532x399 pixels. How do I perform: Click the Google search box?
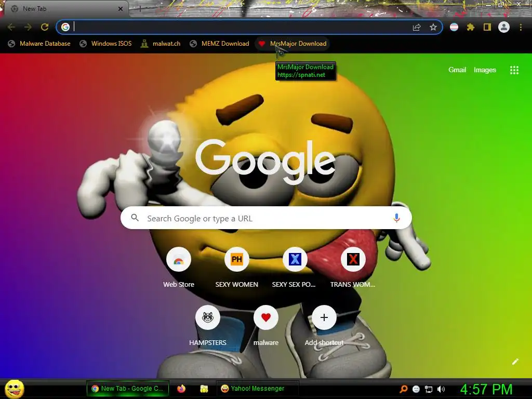(x=266, y=218)
